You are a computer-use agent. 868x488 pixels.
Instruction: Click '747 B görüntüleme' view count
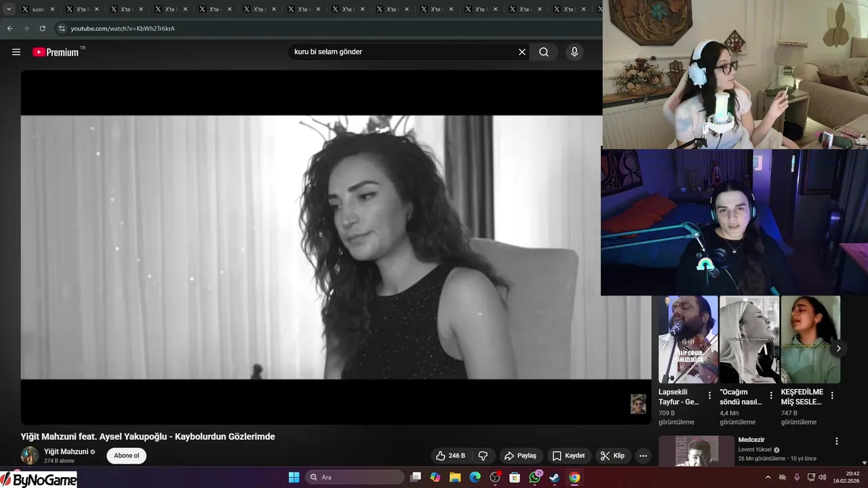799,418
